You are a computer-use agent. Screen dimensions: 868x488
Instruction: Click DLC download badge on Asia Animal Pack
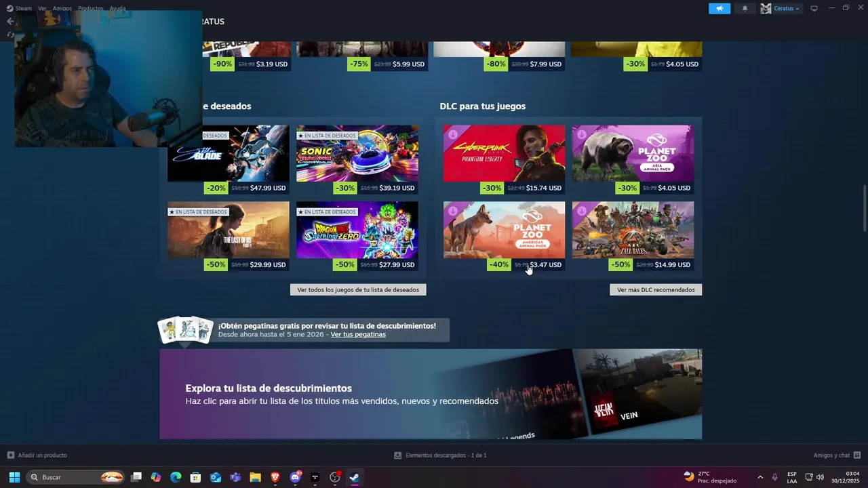click(x=581, y=134)
